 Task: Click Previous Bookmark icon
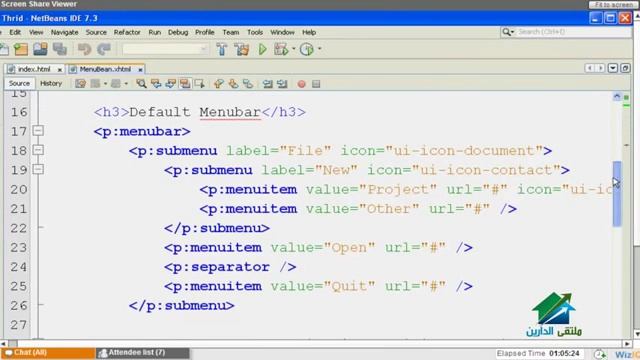[218, 84]
